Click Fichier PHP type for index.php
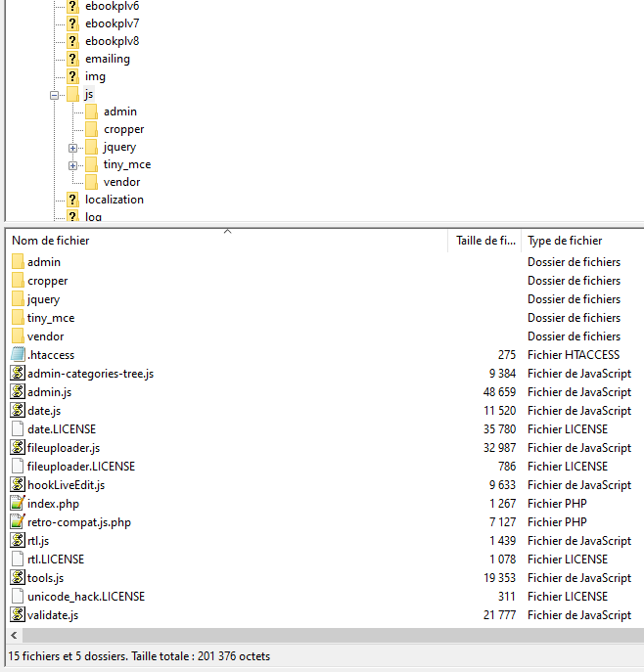Image resolution: width=644 pixels, height=672 pixels. coord(557,504)
